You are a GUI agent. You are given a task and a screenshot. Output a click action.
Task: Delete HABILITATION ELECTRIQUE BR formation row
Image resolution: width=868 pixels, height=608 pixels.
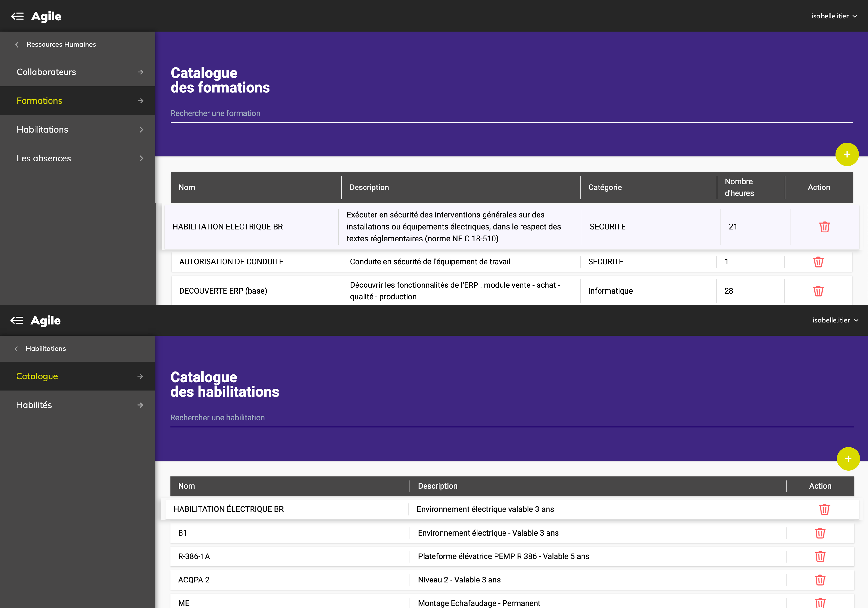825,227
